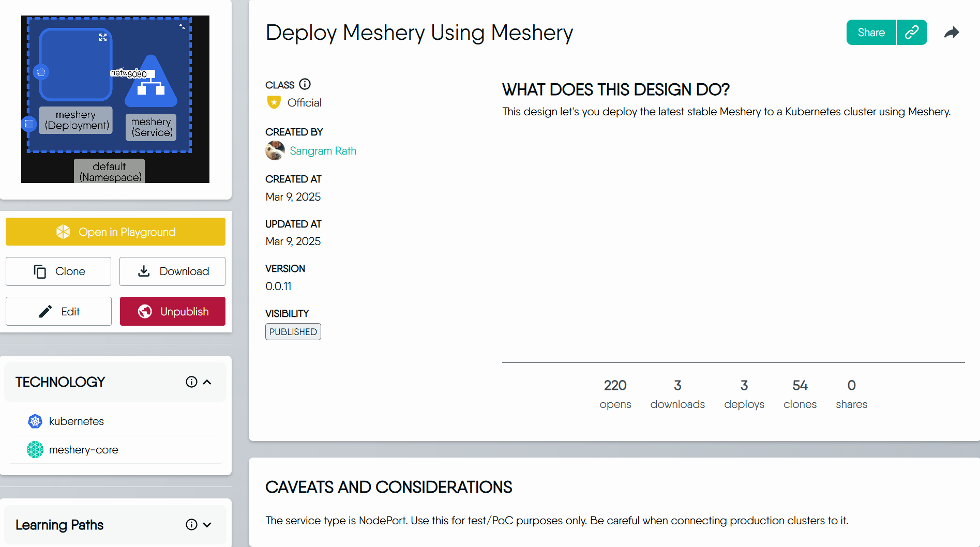Click the info icon next to CLASS

tap(306, 84)
